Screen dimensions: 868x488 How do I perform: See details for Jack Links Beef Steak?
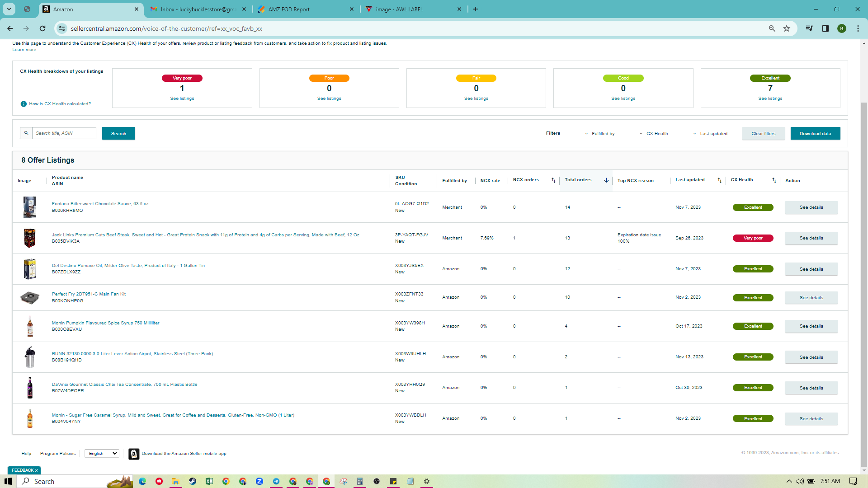pyautogui.click(x=811, y=238)
